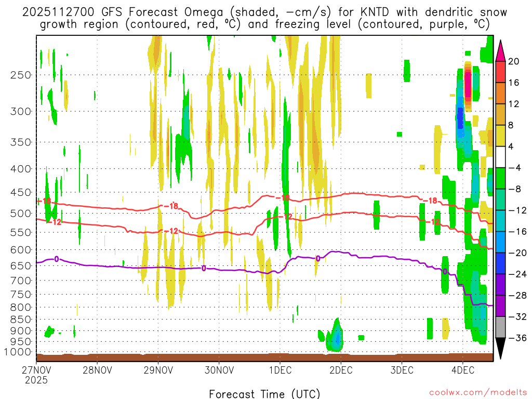Click the magenta upward motion maximum near 250 hPa
532x399 pixels.
(468, 85)
